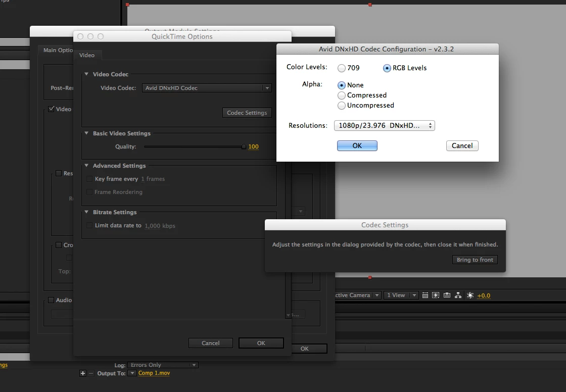Click the Quality slider handle

coord(244,146)
